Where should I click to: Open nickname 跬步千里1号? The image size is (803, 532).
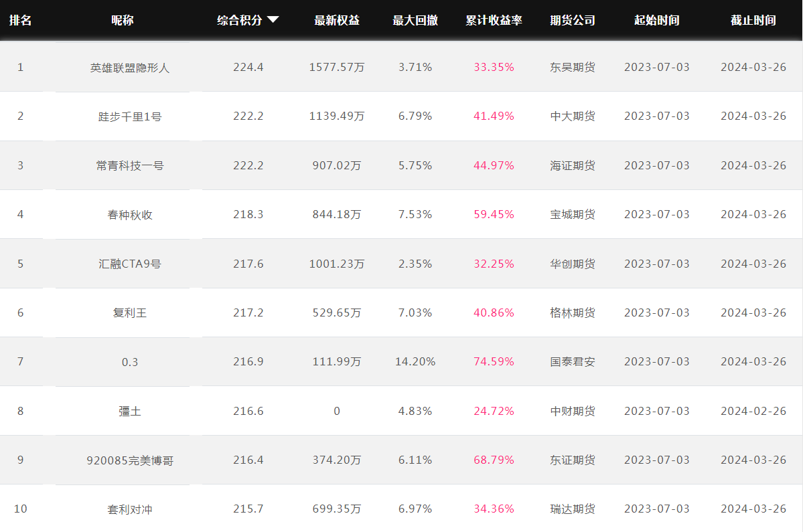point(129,116)
